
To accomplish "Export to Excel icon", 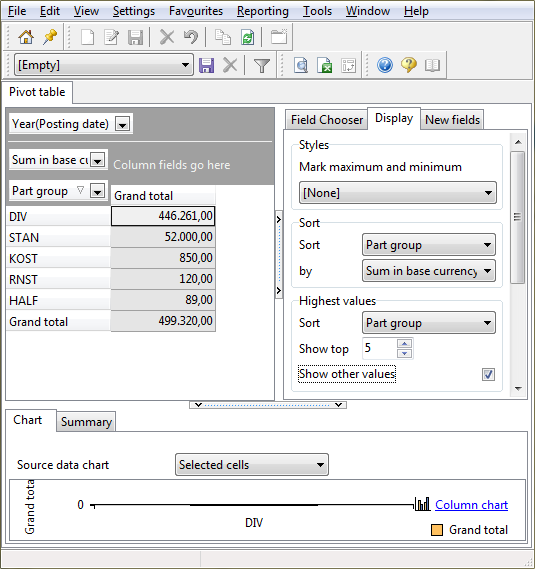I will tap(324, 66).
